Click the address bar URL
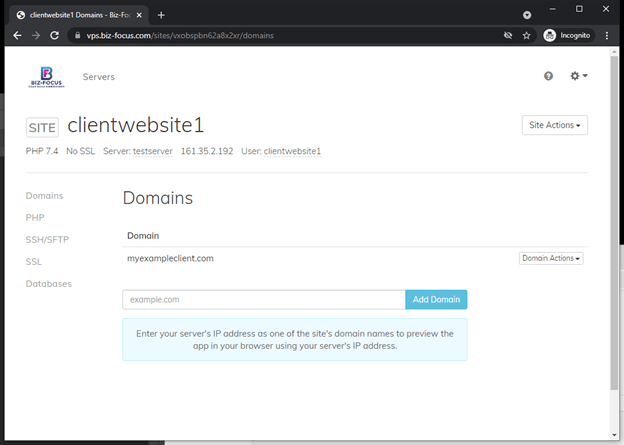The image size is (624, 445). 180,35
